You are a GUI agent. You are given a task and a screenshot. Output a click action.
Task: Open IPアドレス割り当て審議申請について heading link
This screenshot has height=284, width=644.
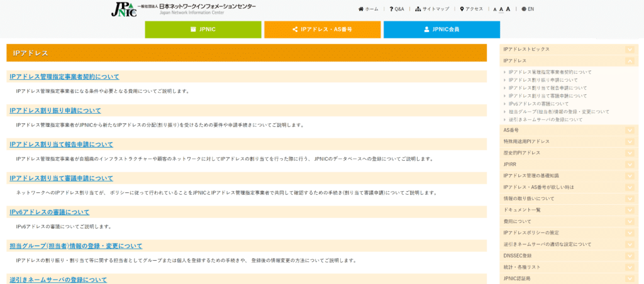pyautogui.click(x=61, y=178)
